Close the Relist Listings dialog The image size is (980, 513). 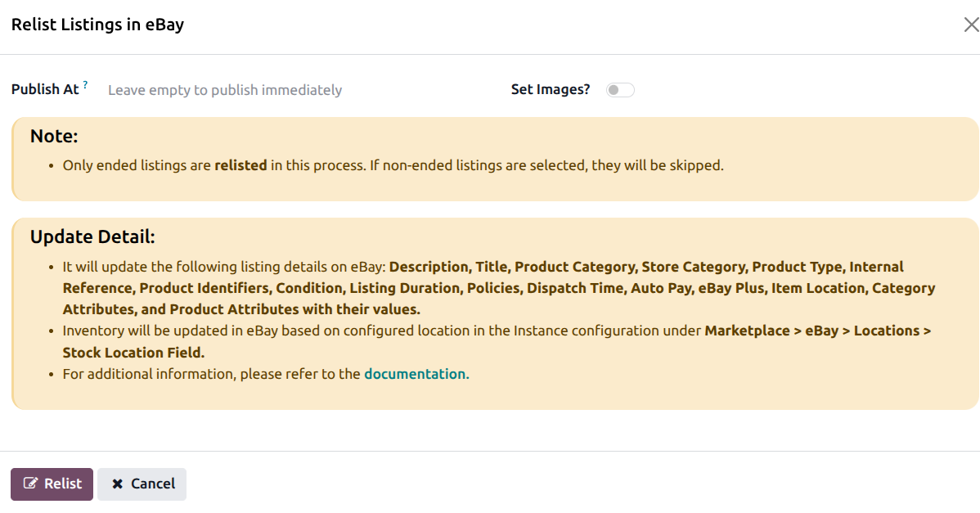point(971,25)
